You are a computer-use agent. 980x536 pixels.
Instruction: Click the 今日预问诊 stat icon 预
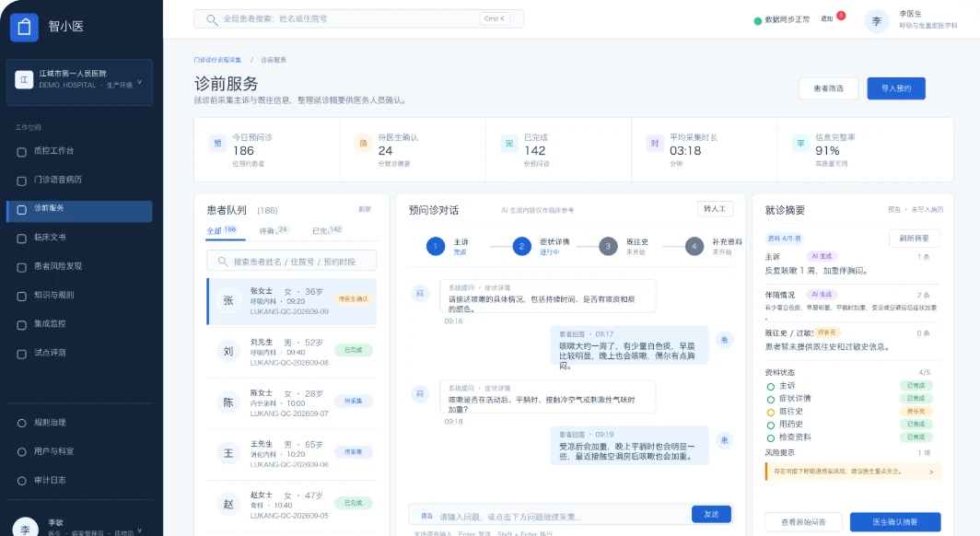tap(217, 143)
